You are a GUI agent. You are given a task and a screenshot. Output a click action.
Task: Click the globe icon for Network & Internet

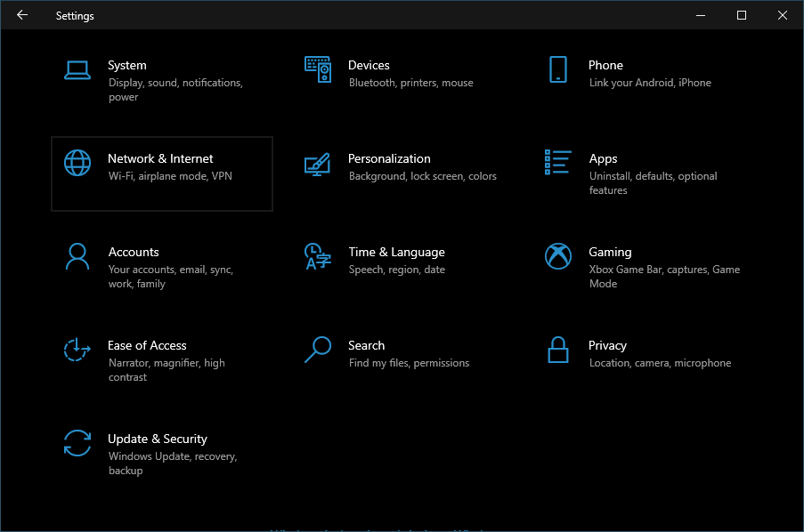point(77,163)
